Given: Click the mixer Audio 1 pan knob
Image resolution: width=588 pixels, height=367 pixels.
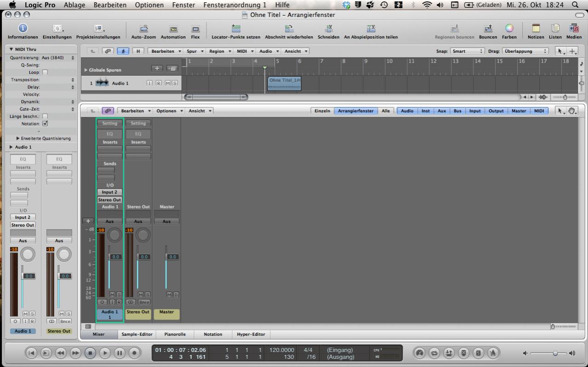Looking at the screenshot, I should click(x=114, y=235).
